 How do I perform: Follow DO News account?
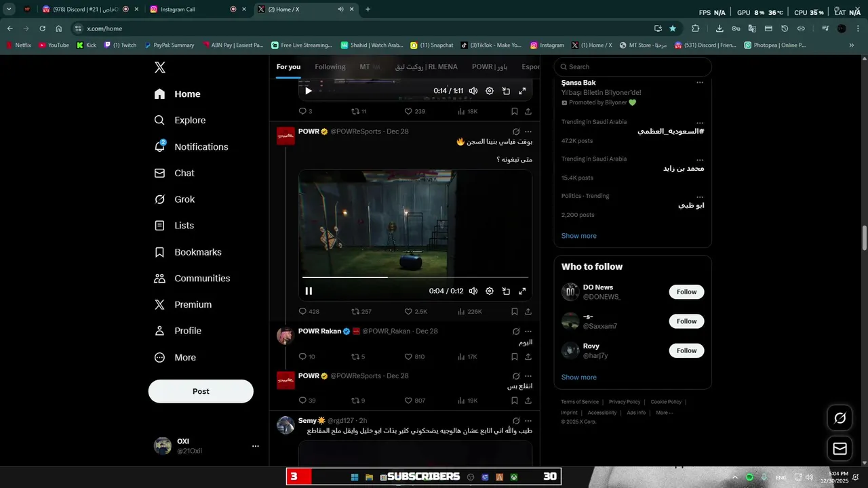coord(686,292)
